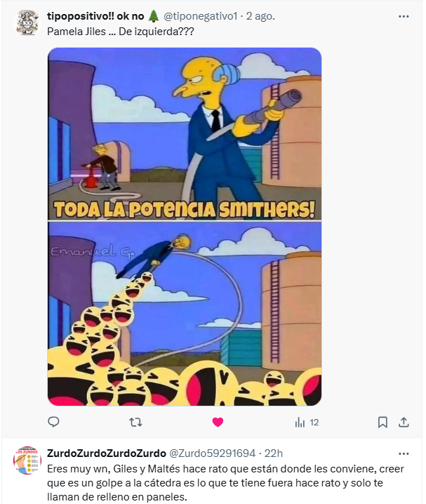This screenshot has width=426, height=504.
Task: Open the Toda la potencia Smithers meme image
Action: coord(185,133)
